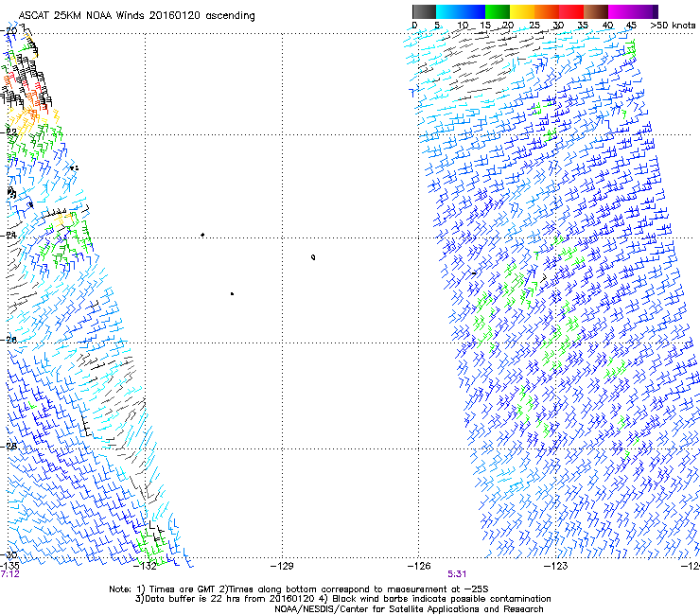
Task: Click the latitude label '-28'
Action: coord(9,447)
